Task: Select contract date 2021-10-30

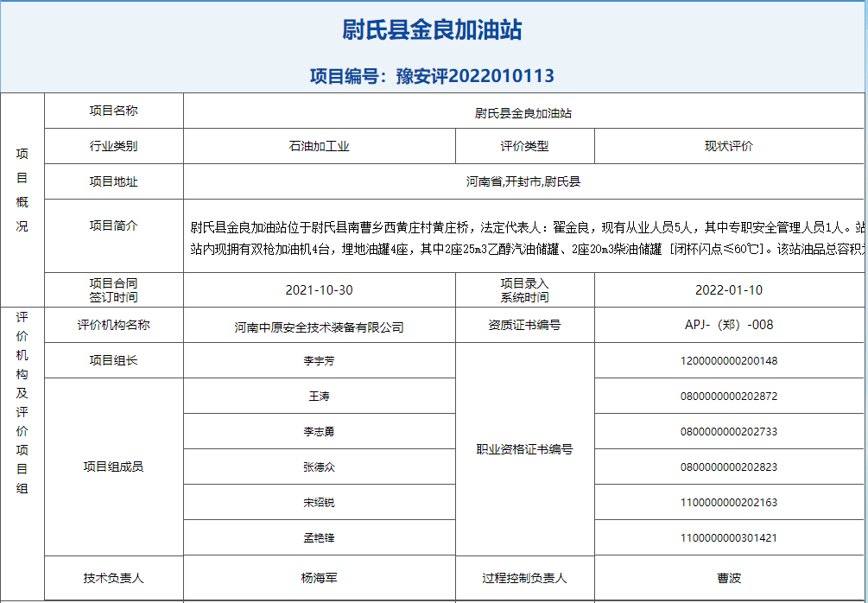Action: click(320, 290)
